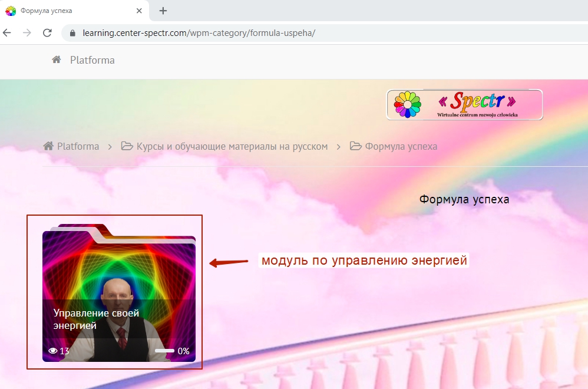Viewport: 588px width, 389px height.
Task: Click the Формула успеха page heading
Action: pyautogui.click(x=464, y=199)
